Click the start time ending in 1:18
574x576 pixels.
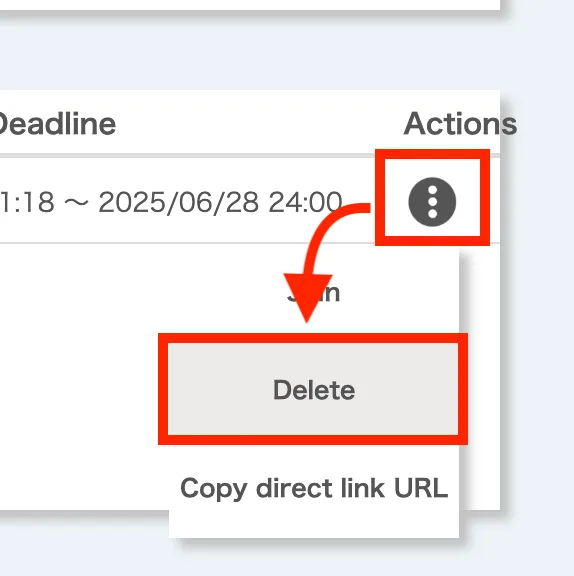tap(27, 202)
